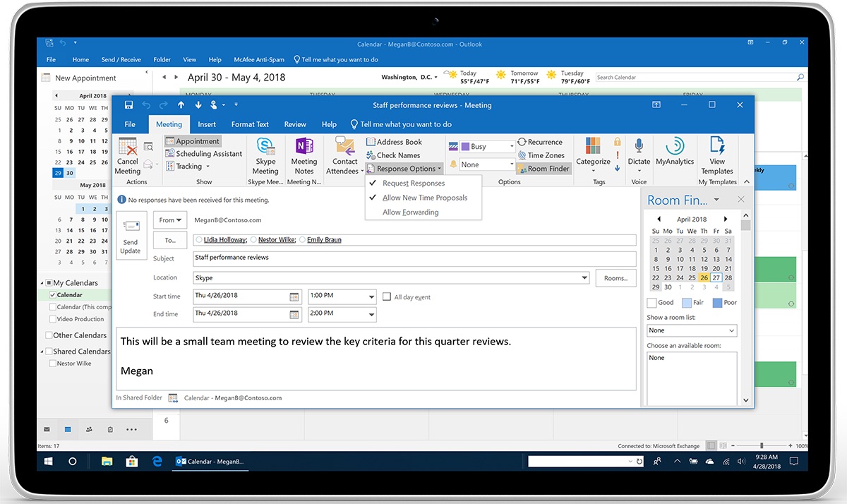This screenshot has height=504, width=847.
Task: Open Meeting Notes via OneNote icon
Action: pos(304,148)
